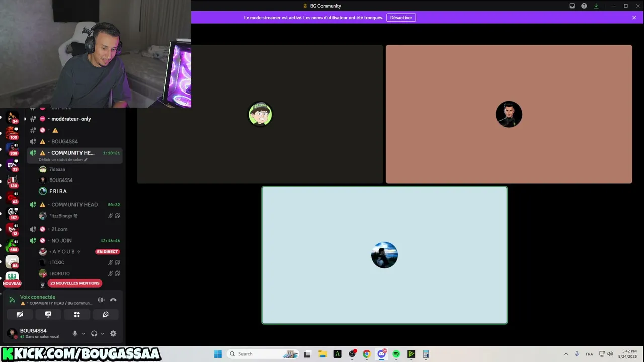The height and width of the screenshot is (362, 644).
Task: Open server with 62 badge
Action: pos(12,198)
